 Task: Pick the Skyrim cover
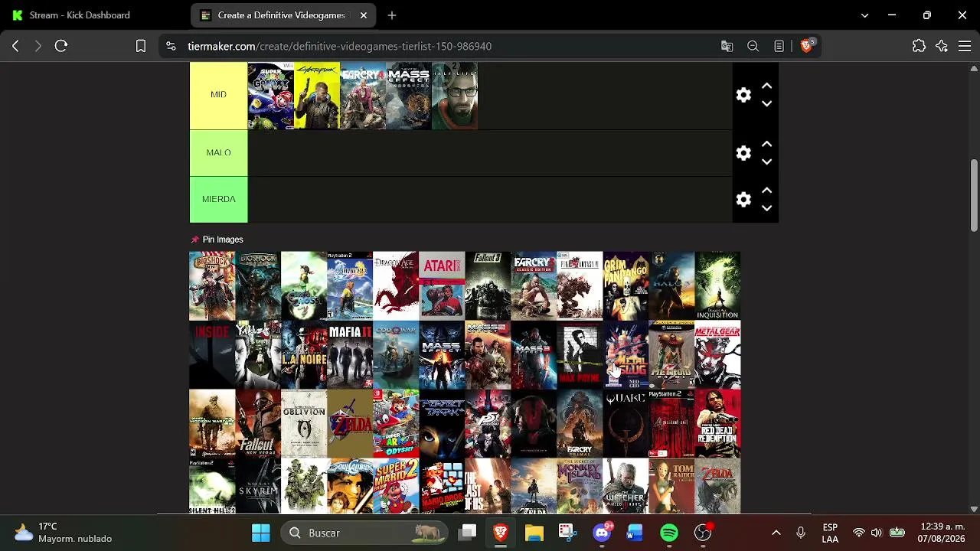click(258, 486)
